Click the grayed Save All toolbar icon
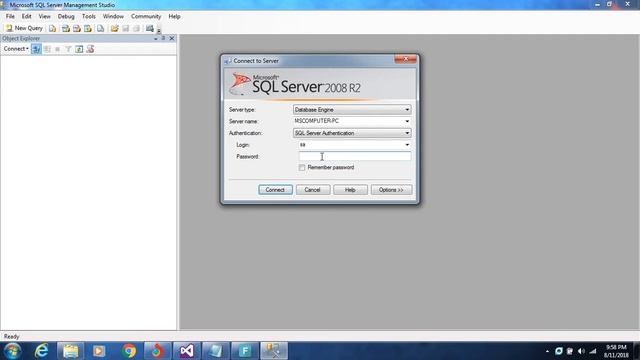The image size is (640, 360). coord(136,29)
